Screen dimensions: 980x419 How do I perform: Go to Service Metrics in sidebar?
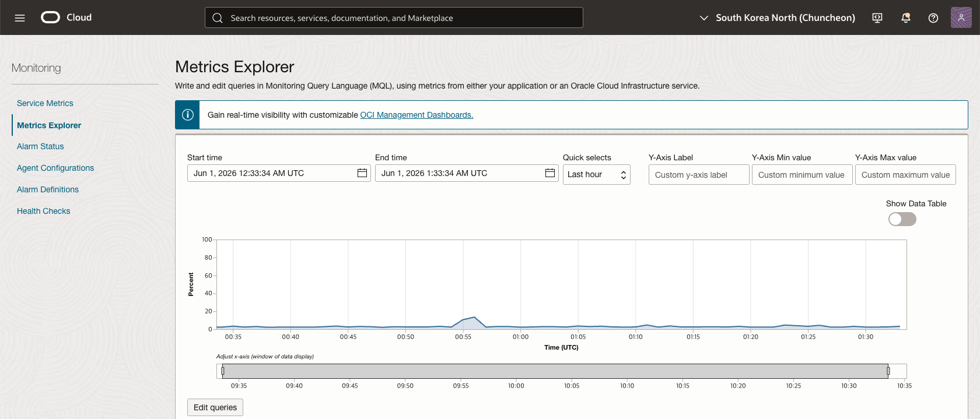coord(45,103)
